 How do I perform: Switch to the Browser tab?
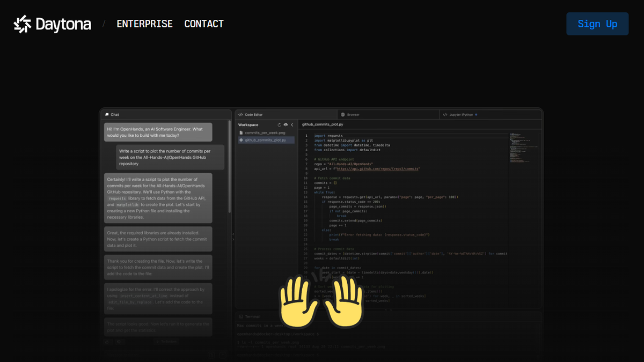[x=353, y=115]
